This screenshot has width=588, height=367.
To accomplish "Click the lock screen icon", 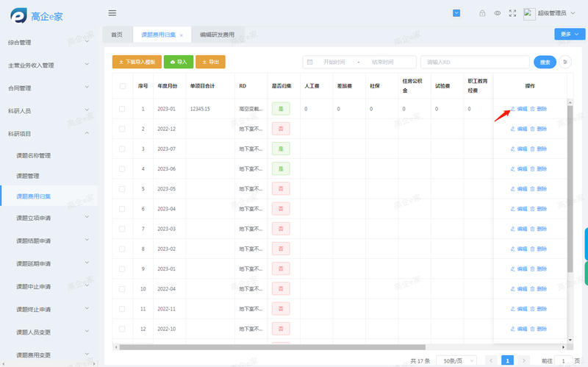I will click(482, 13).
